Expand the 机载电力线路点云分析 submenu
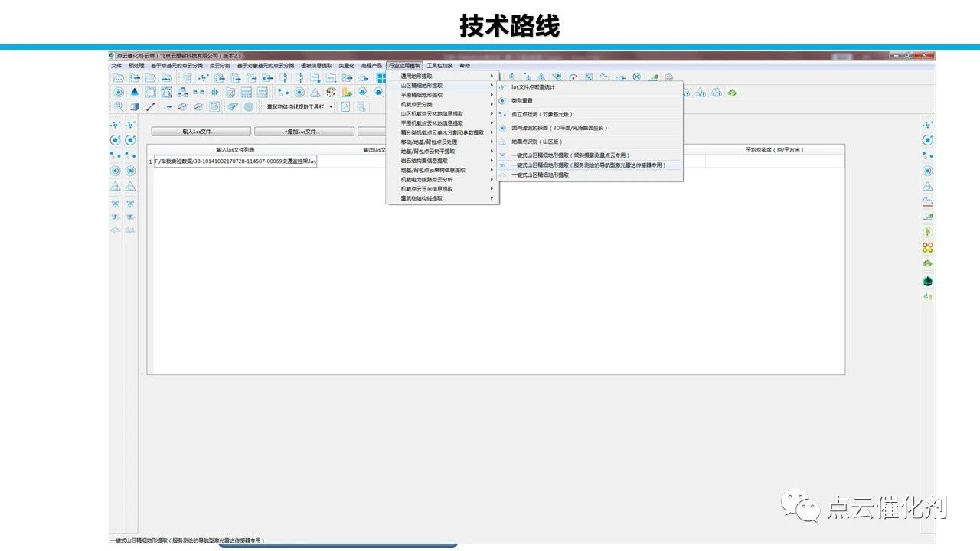The height and width of the screenshot is (551, 980). point(443,179)
